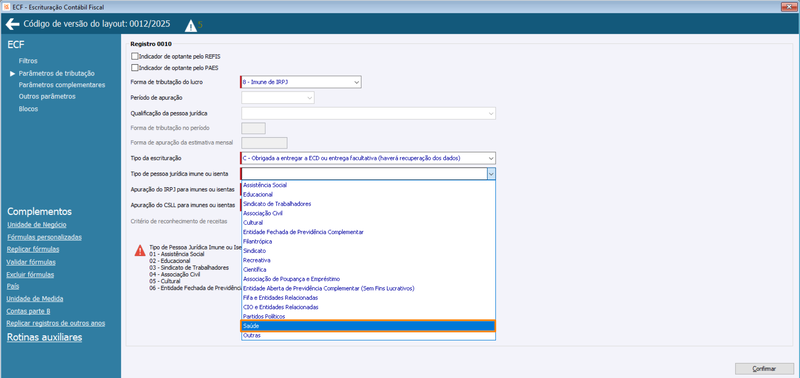Select Partidos Políticos option
800x378 pixels.
pyautogui.click(x=368, y=316)
